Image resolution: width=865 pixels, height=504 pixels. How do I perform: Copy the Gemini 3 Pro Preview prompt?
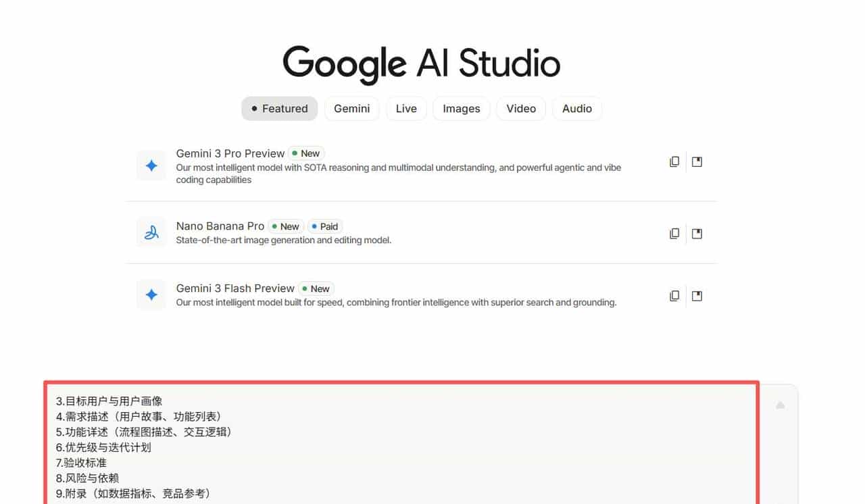click(674, 161)
